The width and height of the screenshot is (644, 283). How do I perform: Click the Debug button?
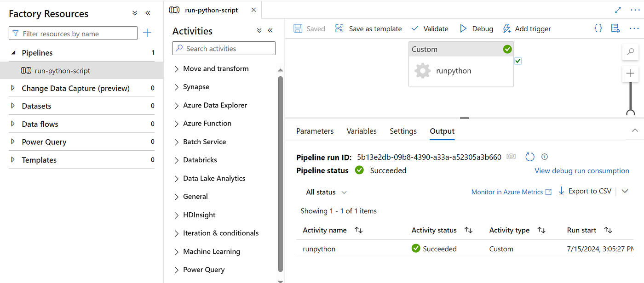click(476, 28)
